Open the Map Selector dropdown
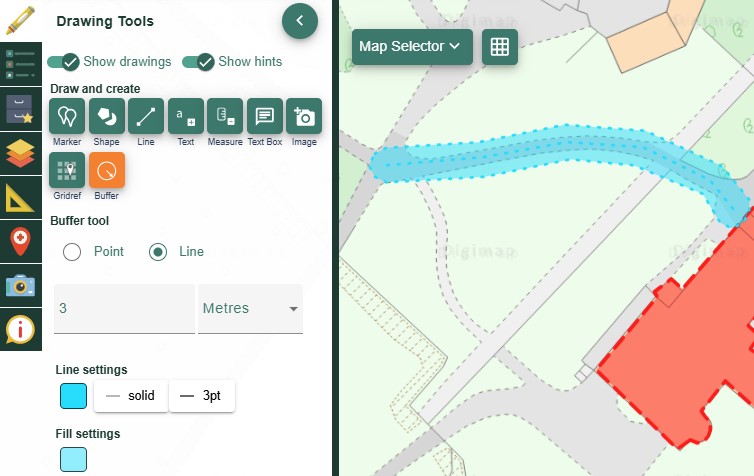This screenshot has height=476, width=754. coord(411,47)
